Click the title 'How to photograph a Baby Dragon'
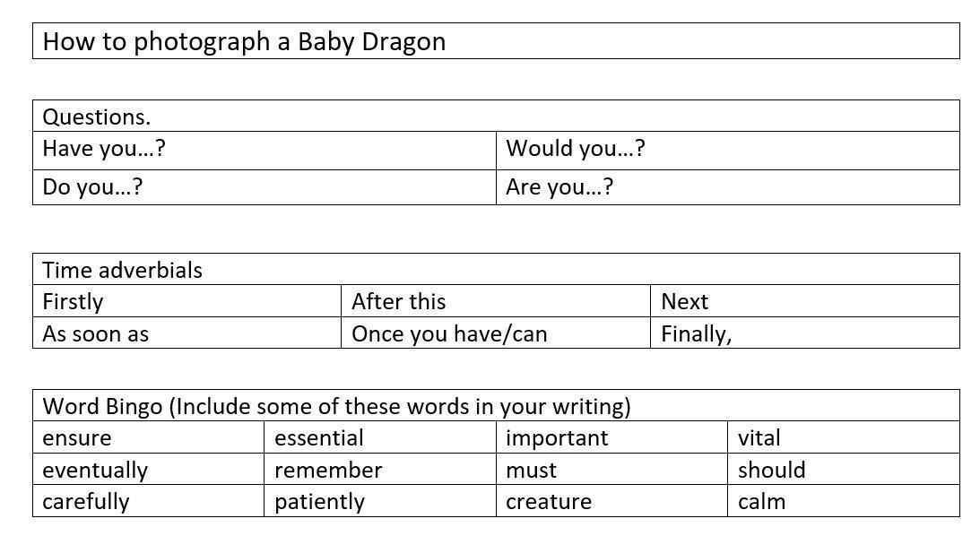The width and height of the screenshot is (980, 536). coord(244,42)
